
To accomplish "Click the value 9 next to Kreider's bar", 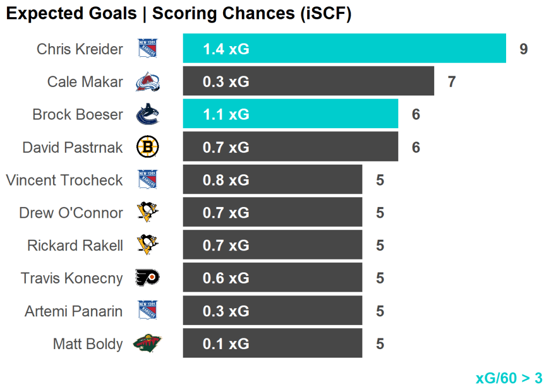I will coord(523,49).
